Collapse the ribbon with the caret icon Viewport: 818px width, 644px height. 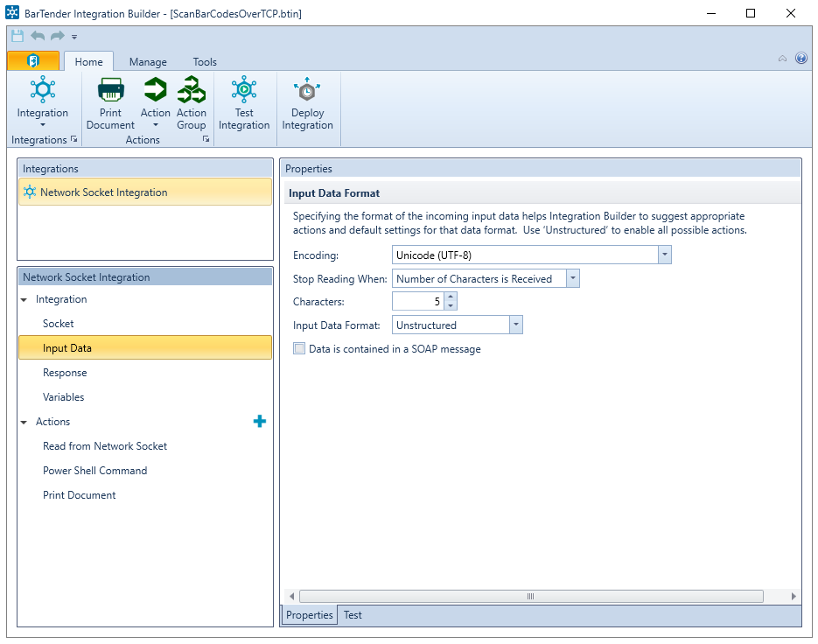pyautogui.click(x=782, y=59)
